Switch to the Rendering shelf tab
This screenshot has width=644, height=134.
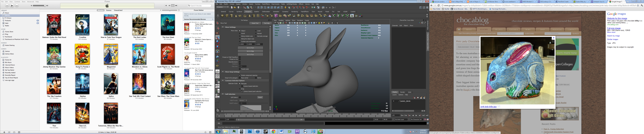[295, 11]
